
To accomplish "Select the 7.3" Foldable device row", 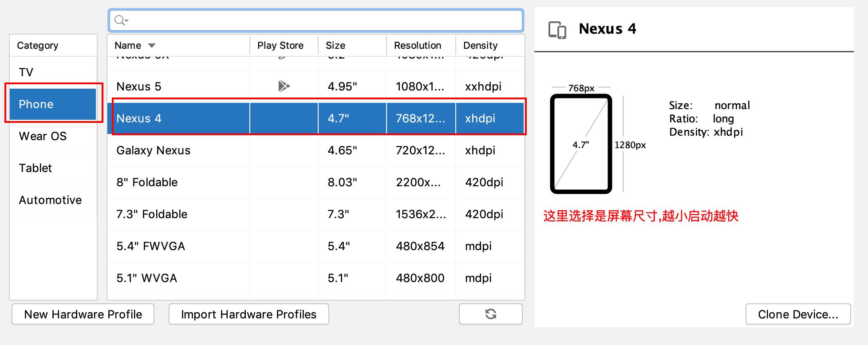I will click(316, 214).
